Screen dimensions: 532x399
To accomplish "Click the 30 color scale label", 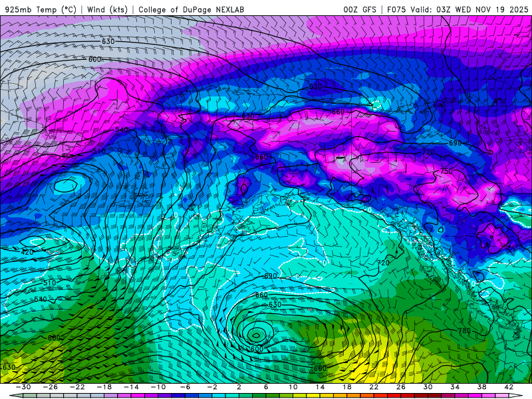I will [428, 387].
